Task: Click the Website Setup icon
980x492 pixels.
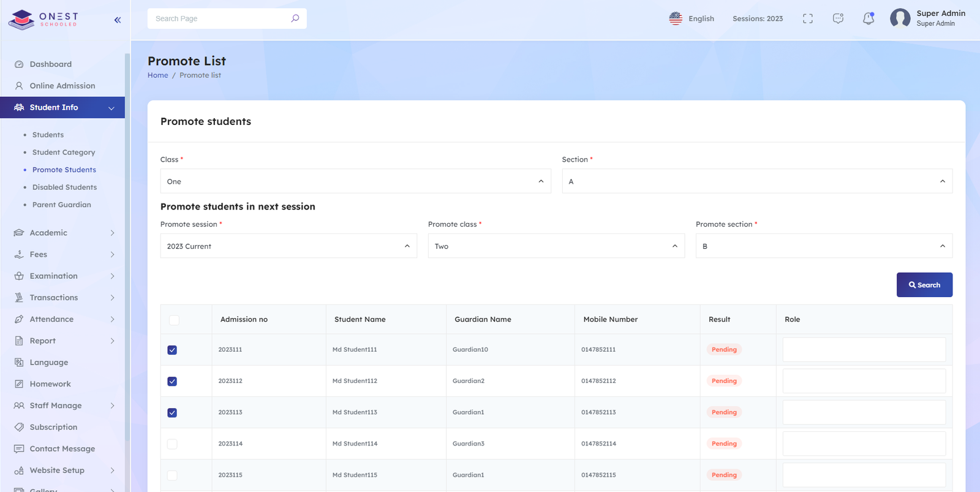Action: pos(19,471)
